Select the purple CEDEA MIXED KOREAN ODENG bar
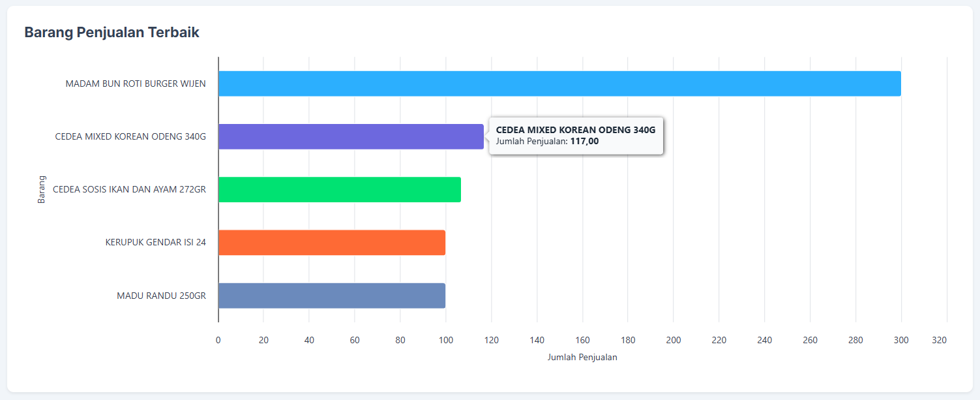This screenshot has height=400, width=980. [351, 136]
